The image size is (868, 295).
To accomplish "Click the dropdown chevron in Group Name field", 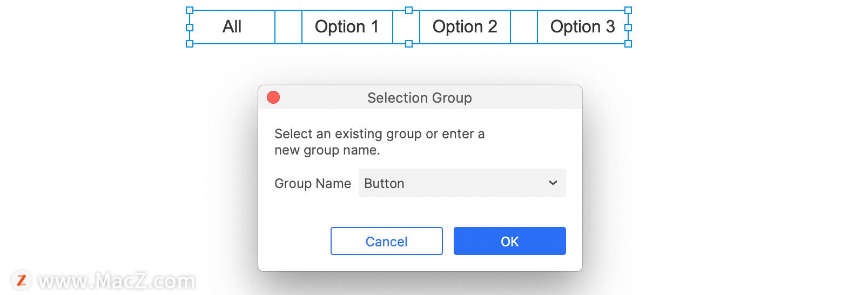I will coord(553,183).
